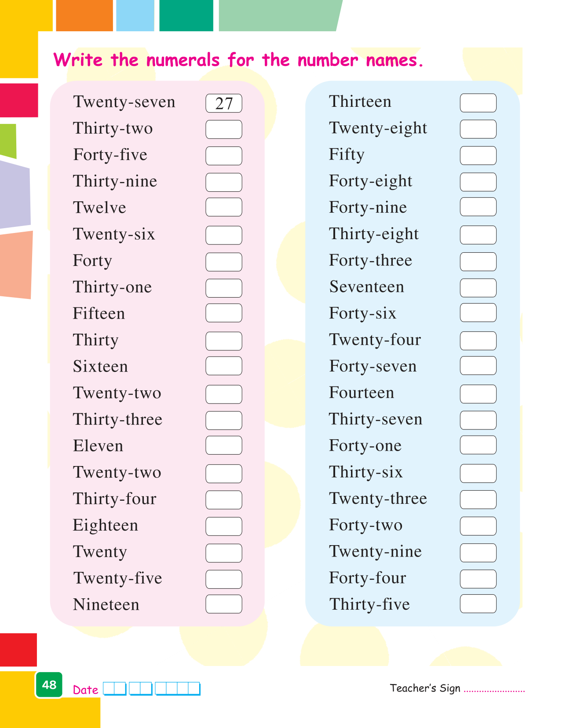Image resolution: width=570 pixels, height=728 pixels.
Task: Click the answer box beside Fifteen
Action: point(223,313)
